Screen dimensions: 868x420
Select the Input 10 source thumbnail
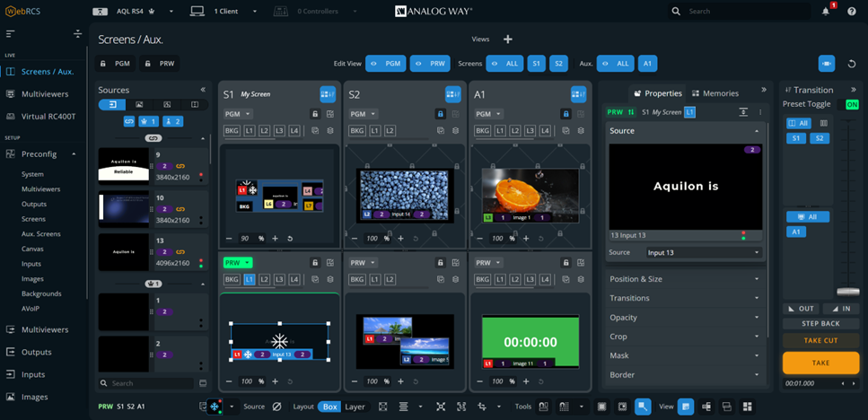pos(124,209)
